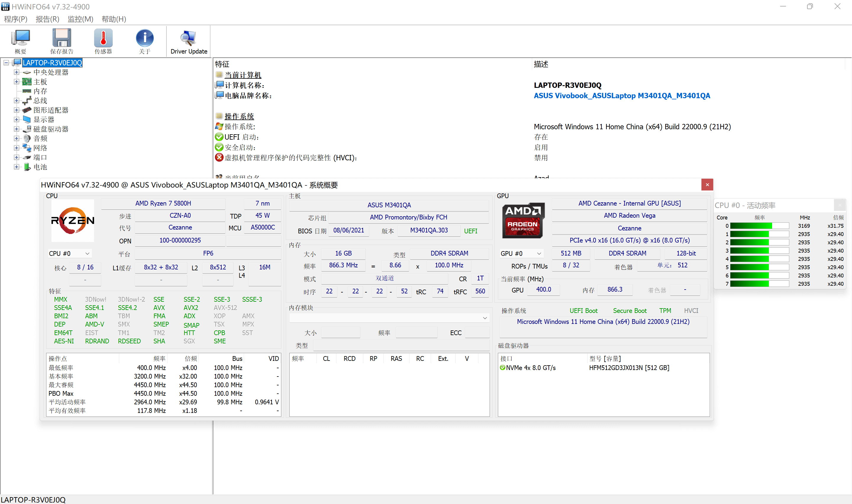Screen dimensions: 852x504
Task: Click the Windows flag icon beside 操作系统
Action: click(219, 127)
